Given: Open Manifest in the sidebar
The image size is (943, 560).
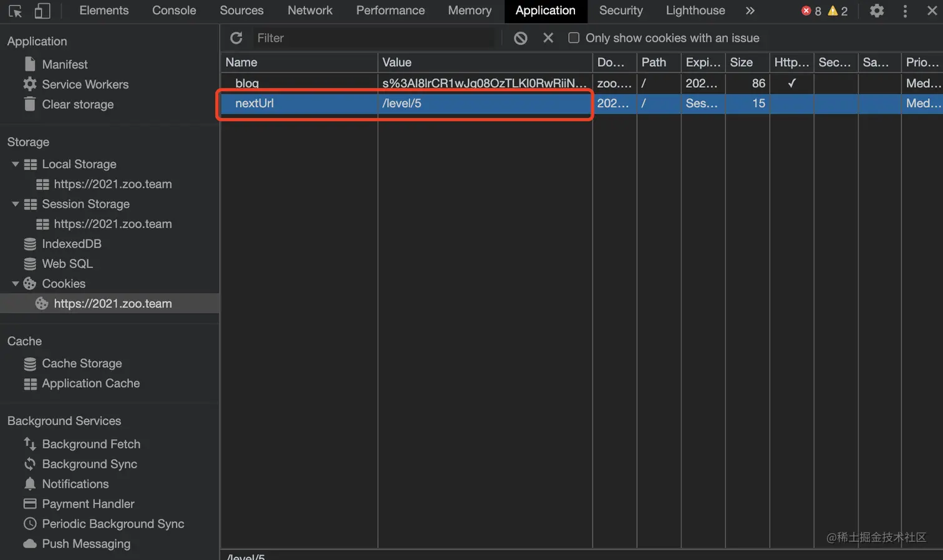Looking at the screenshot, I should 65,64.
